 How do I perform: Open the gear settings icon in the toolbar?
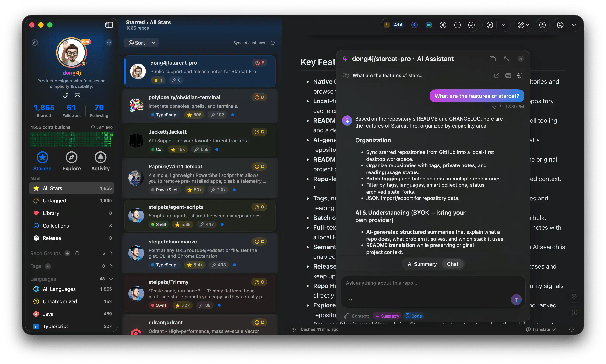pos(443,25)
